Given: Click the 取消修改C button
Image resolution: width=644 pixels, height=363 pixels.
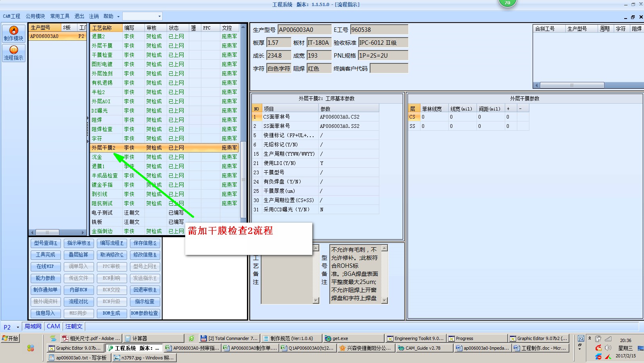Looking at the screenshot, I should 112,255.
